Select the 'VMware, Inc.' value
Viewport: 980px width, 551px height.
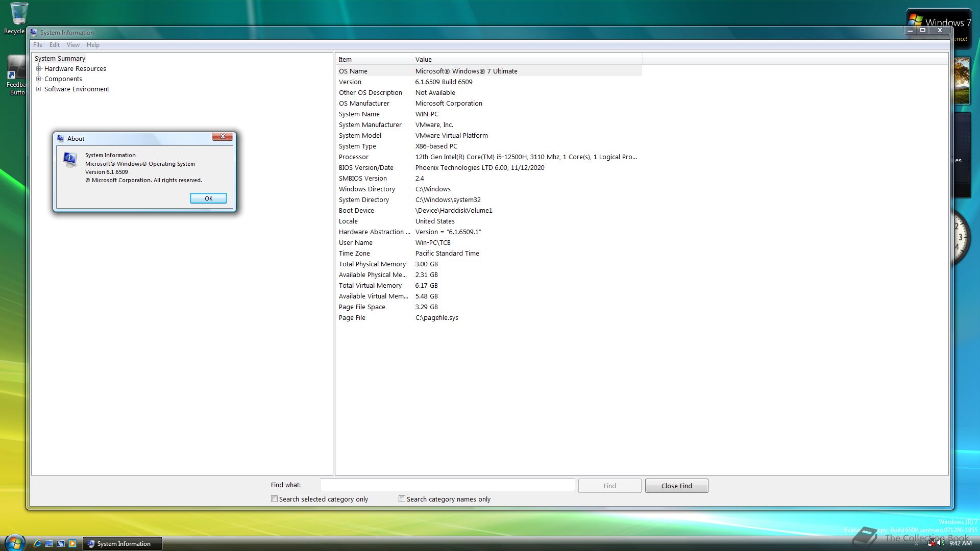pos(434,125)
